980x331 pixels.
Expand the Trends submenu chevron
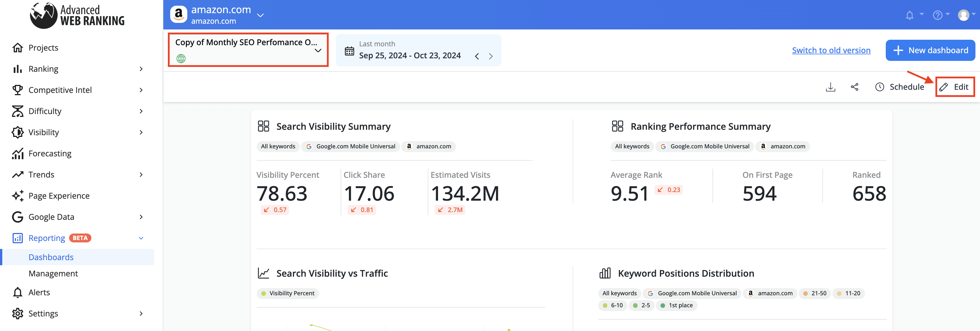click(141, 174)
